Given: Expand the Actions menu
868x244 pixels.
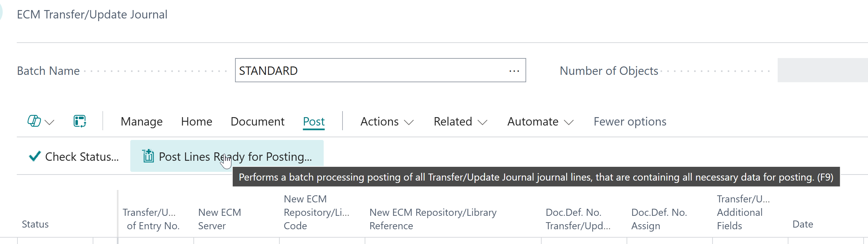Looking at the screenshot, I should coord(387,121).
